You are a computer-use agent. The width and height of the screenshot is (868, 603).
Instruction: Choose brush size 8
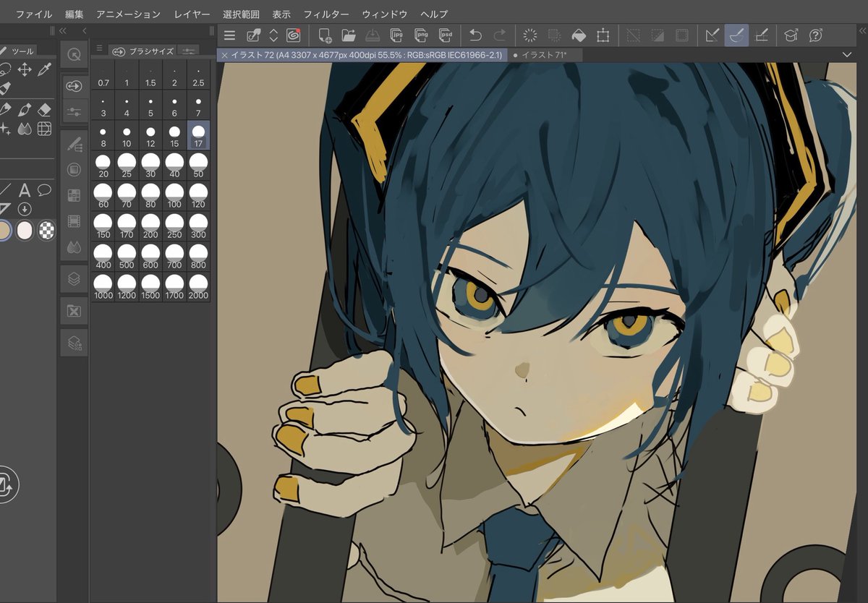point(103,135)
